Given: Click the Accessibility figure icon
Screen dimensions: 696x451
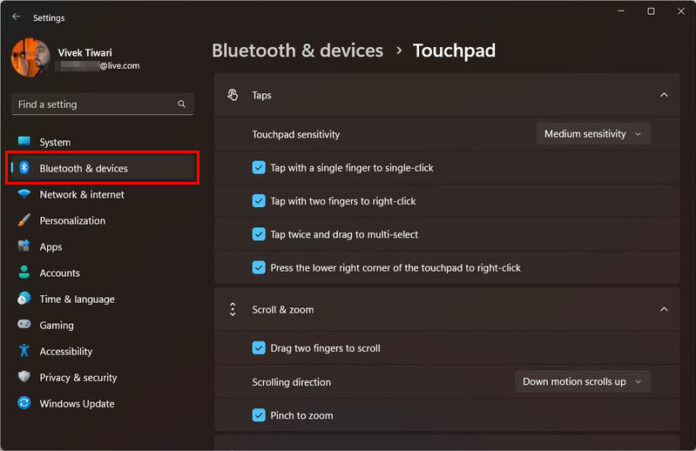Looking at the screenshot, I should point(24,351).
